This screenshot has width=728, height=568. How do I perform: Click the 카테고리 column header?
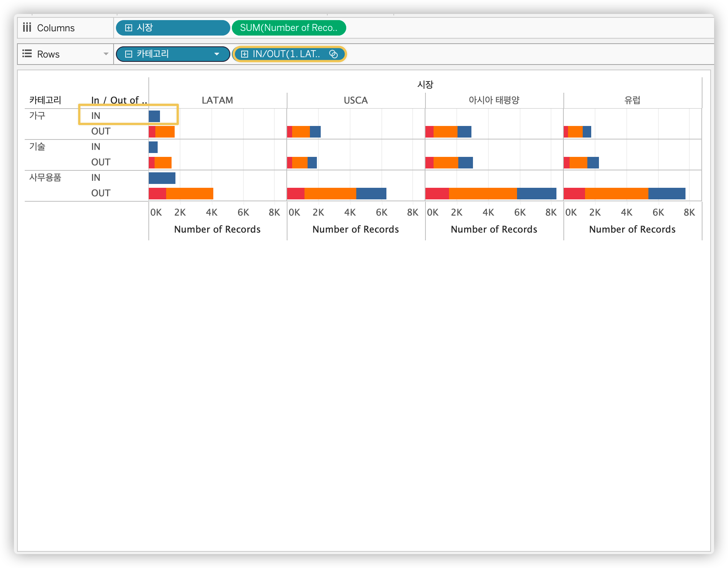tap(45, 100)
